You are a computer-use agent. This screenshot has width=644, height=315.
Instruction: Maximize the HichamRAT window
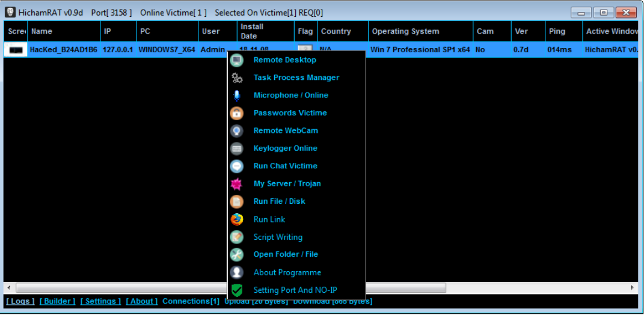[x=603, y=13]
